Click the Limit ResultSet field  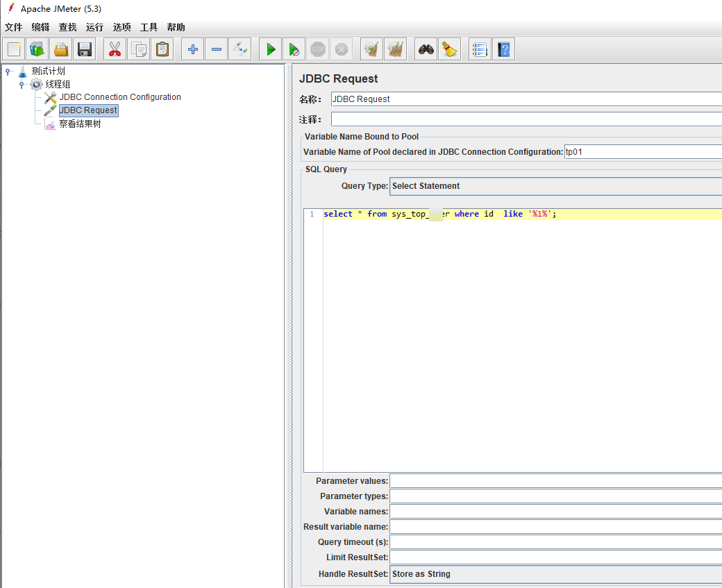(556, 557)
